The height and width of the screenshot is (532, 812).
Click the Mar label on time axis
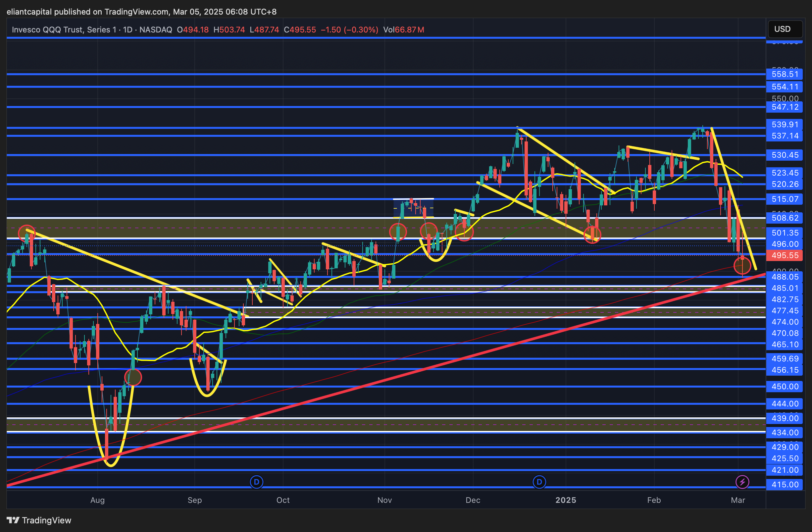click(738, 500)
